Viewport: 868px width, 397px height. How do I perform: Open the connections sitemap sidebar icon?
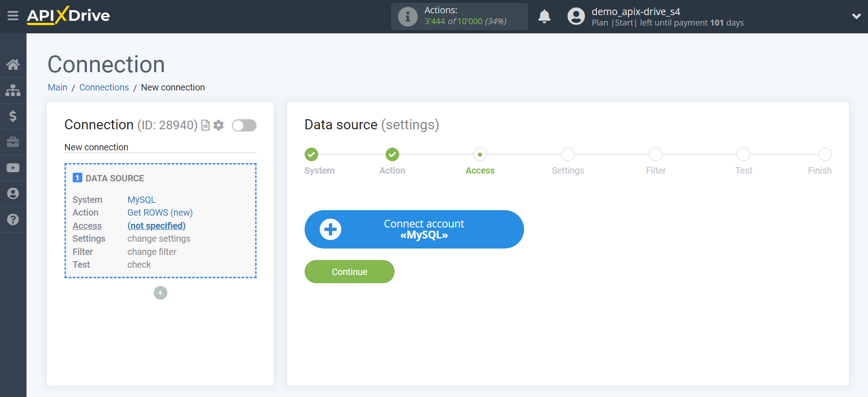(x=13, y=90)
